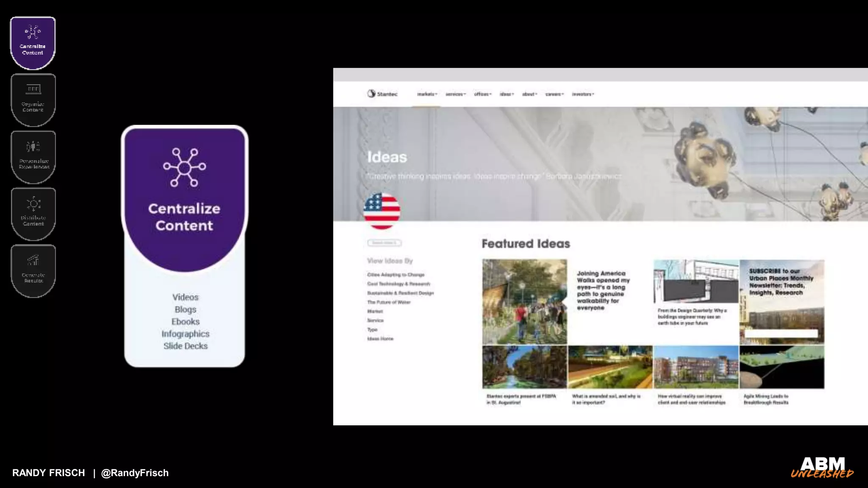Expand the markets dropdown menu

click(x=427, y=94)
